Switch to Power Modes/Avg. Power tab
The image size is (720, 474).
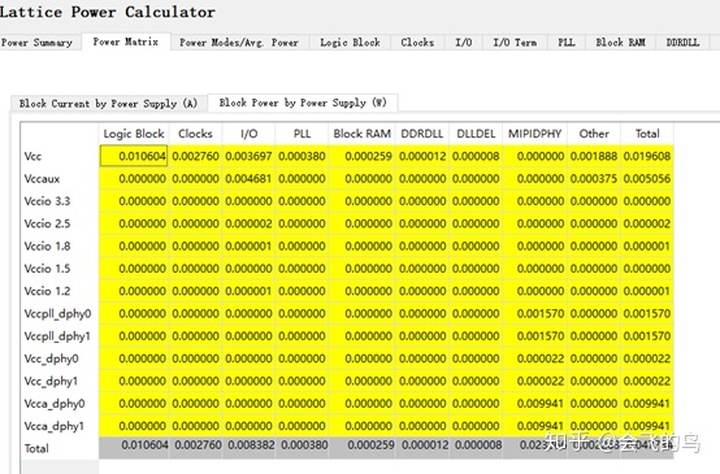tap(239, 42)
